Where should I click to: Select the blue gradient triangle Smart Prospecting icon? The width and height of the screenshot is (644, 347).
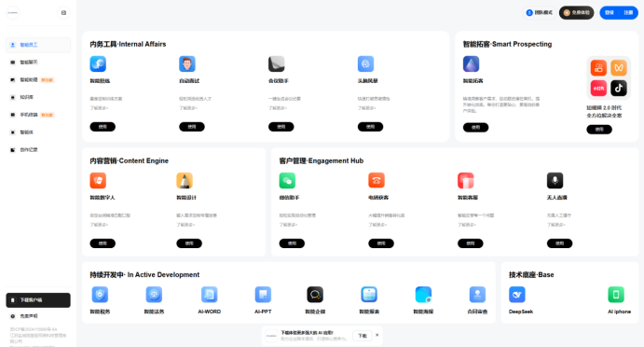tap(471, 64)
